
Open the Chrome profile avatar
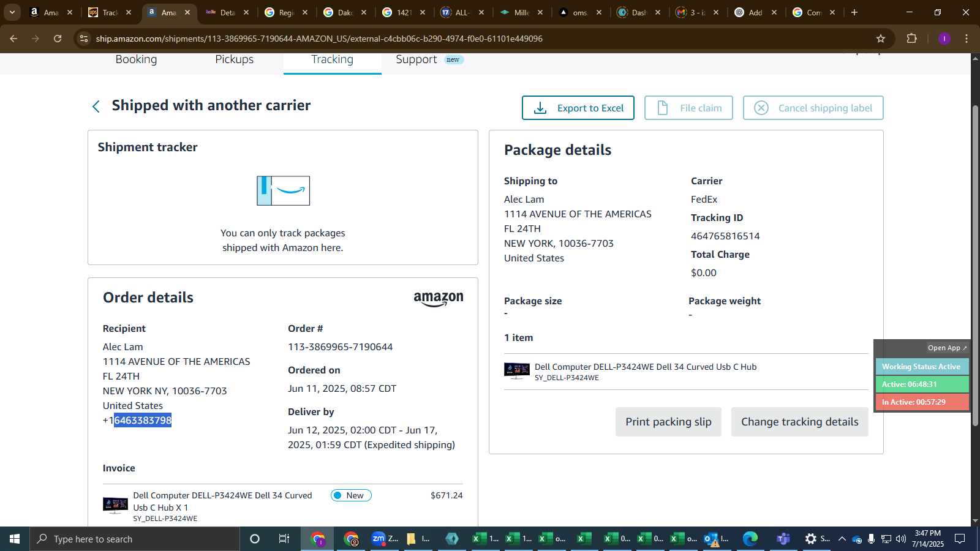tap(944, 39)
